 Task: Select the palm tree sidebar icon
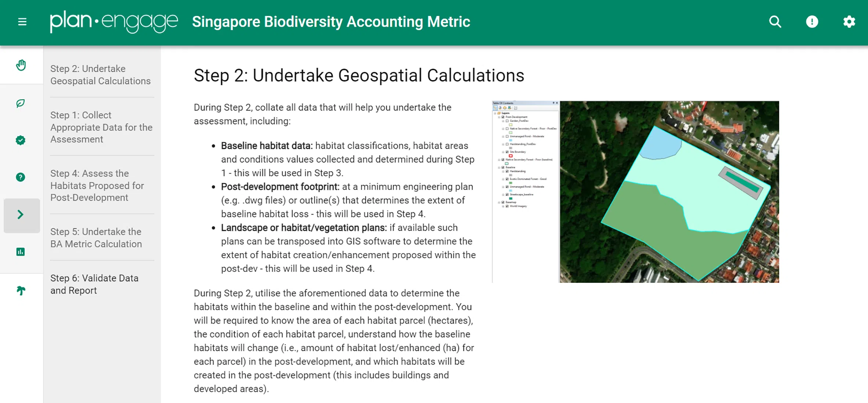(21, 291)
